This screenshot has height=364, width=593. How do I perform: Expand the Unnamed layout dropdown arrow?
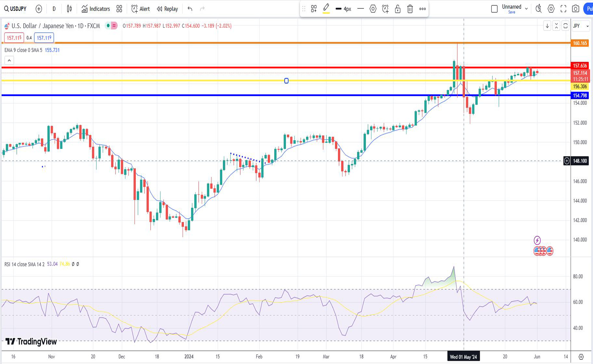pos(526,8)
